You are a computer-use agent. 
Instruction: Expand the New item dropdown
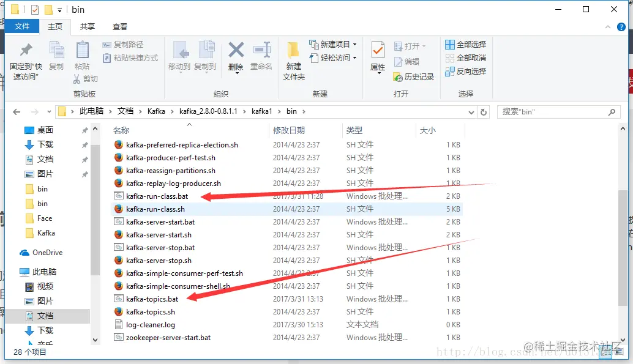355,45
